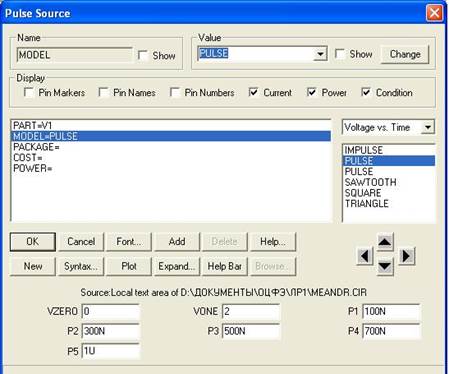Select the highlighted PULSE model
Screen dimensions: 449x374
pyautogui.click(x=389, y=161)
